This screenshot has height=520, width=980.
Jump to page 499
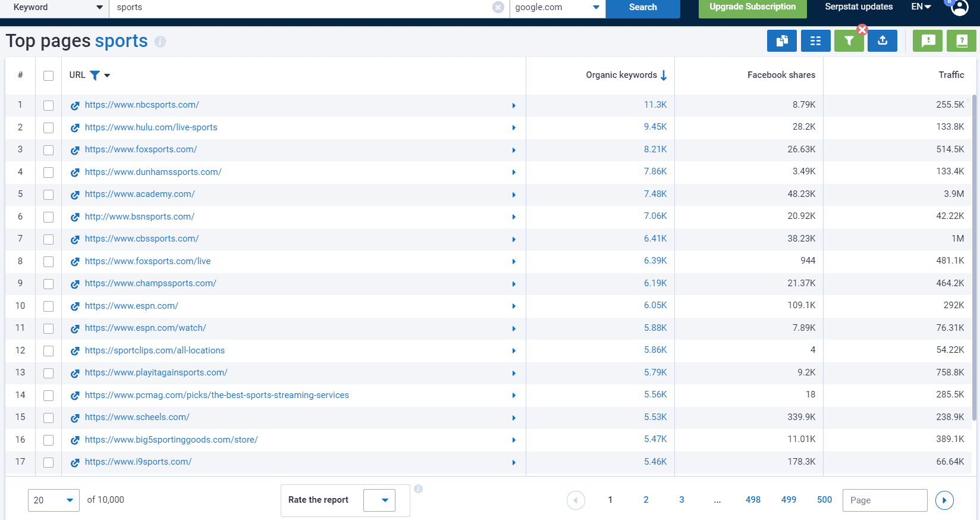click(x=789, y=500)
